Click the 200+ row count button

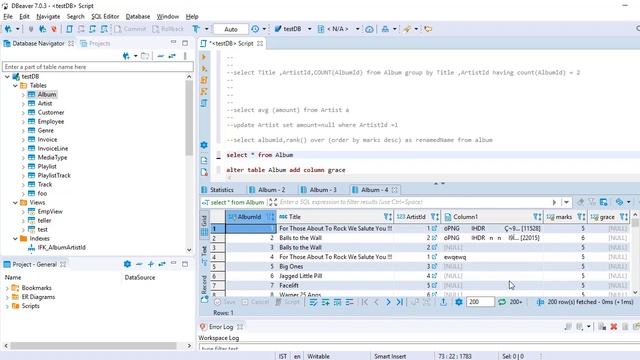point(516,302)
